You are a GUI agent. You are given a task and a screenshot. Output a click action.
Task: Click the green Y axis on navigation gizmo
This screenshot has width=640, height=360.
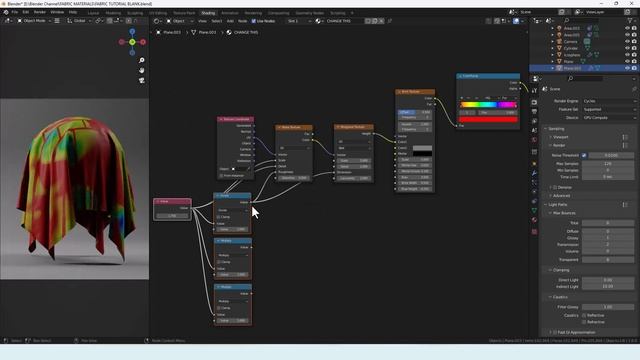click(132, 42)
